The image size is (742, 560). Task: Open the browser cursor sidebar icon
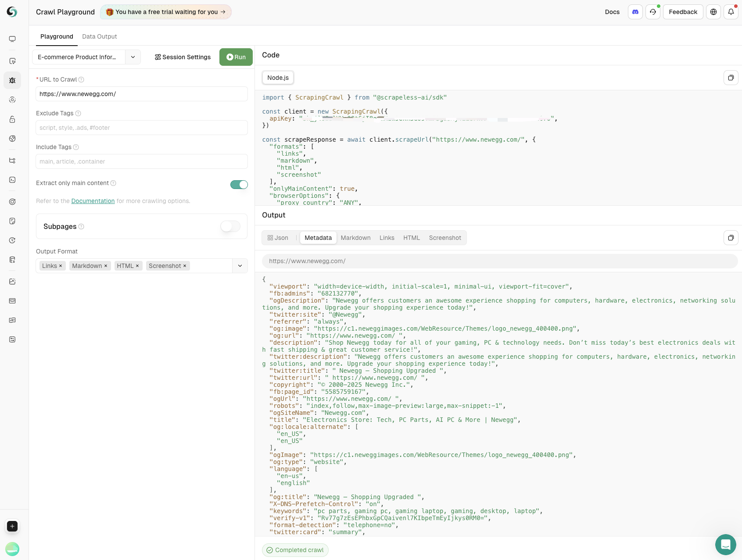click(12, 61)
